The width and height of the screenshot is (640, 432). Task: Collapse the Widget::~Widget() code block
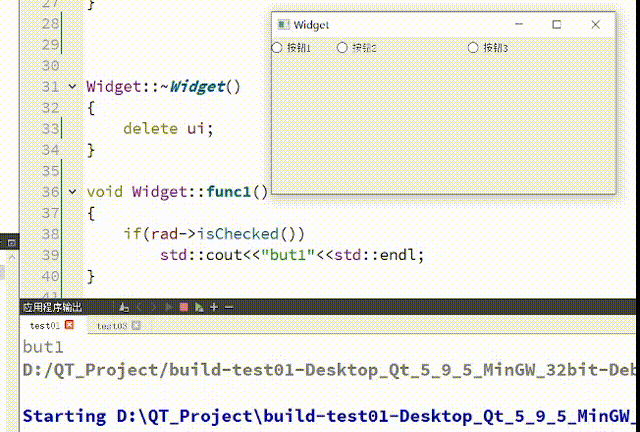(72, 87)
